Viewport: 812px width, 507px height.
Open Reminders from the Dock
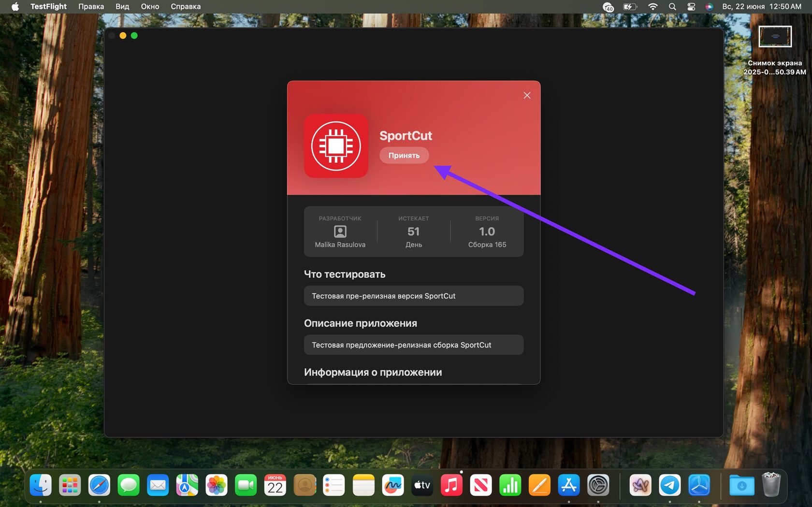(x=334, y=485)
